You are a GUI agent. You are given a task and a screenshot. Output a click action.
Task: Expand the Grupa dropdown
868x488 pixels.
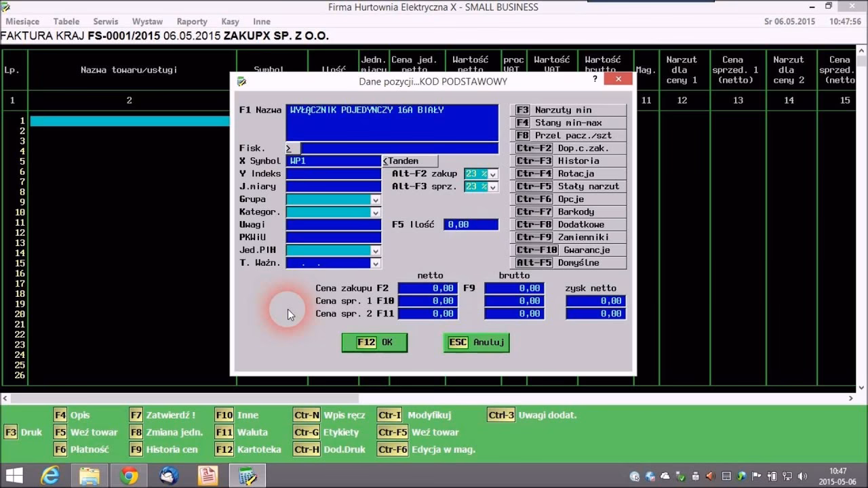tap(375, 199)
